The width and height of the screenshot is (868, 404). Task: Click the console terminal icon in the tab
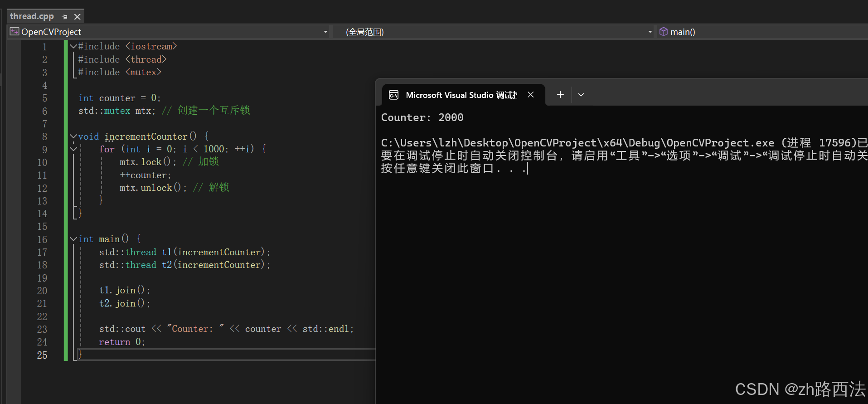coord(393,95)
